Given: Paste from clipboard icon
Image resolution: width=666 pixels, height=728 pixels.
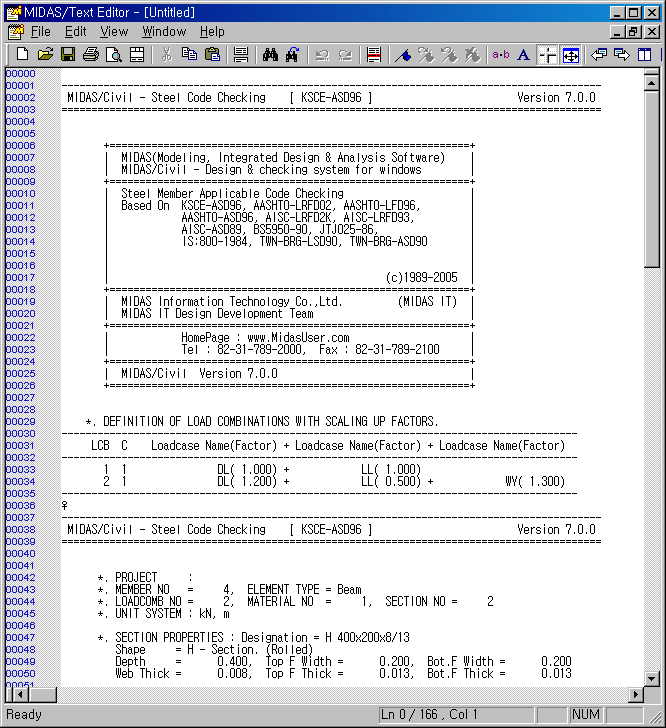Looking at the screenshot, I should (212, 55).
